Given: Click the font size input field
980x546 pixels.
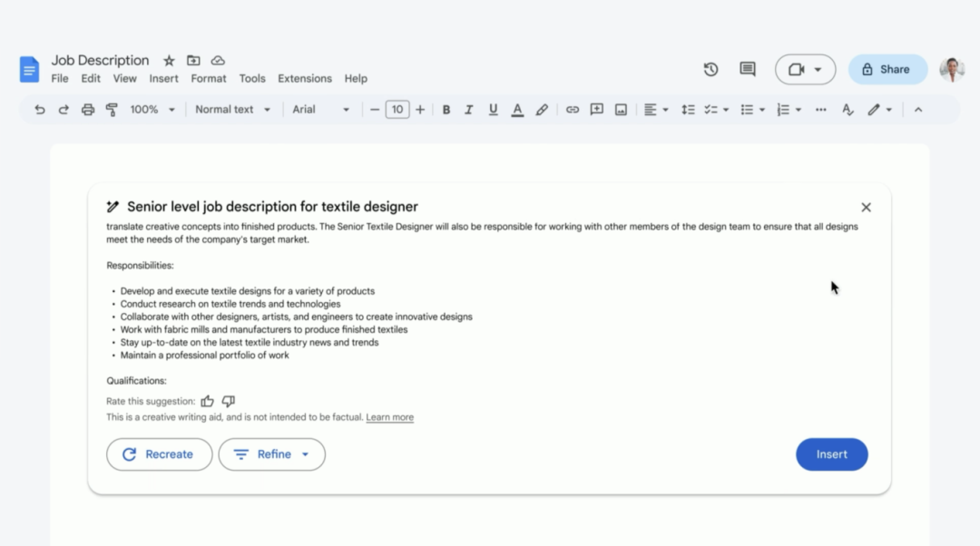Looking at the screenshot, I should click(397, 110).
